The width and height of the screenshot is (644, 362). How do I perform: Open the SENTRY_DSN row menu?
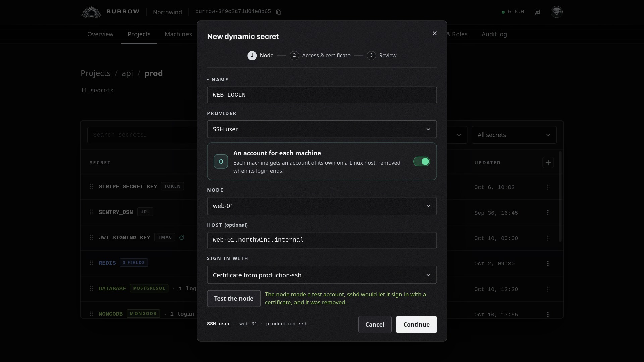(548, 213)
